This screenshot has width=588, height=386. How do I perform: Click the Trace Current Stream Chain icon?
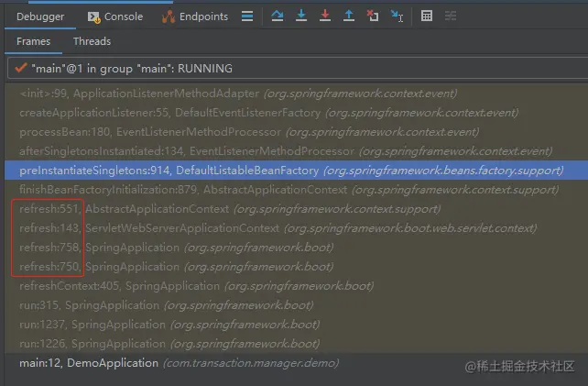click(451, 16)
